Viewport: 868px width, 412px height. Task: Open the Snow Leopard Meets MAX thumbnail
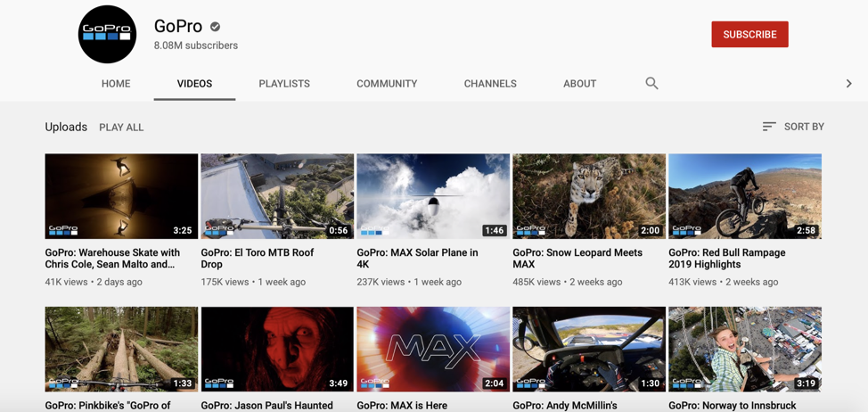coord(589,196)
